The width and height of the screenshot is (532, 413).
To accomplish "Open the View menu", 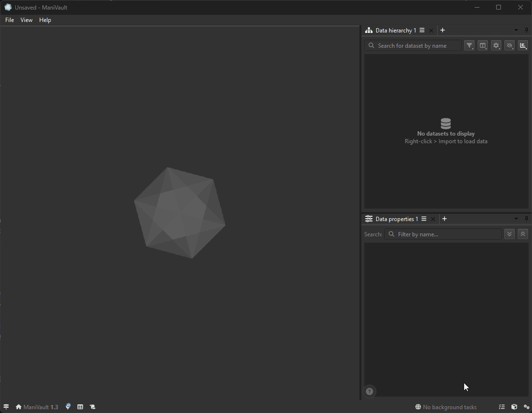I will tap(26, 20).
